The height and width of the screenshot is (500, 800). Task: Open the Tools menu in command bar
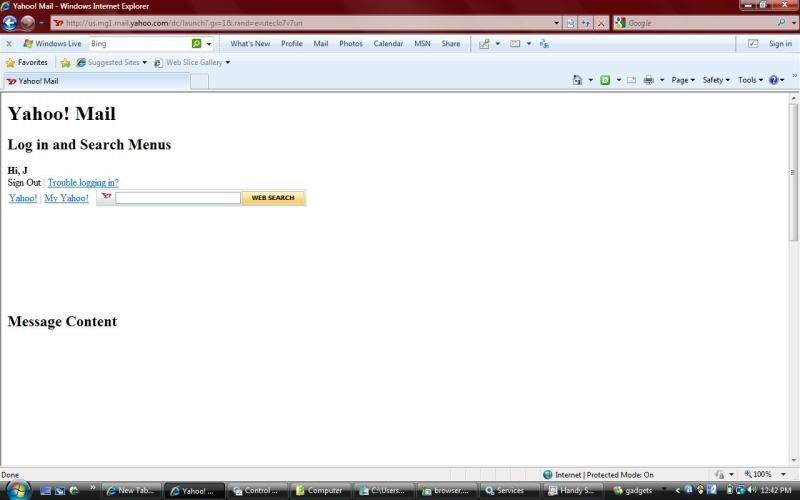point(750,80)
